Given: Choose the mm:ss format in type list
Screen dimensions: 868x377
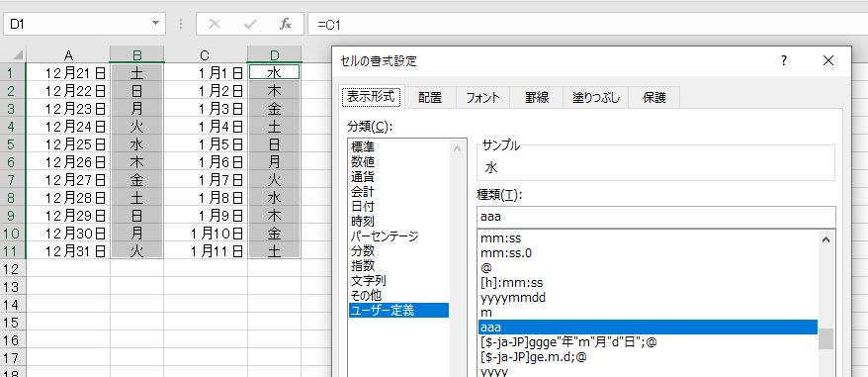Looking at the screenshot, I should pyautogui.click(x=649, y=238).
